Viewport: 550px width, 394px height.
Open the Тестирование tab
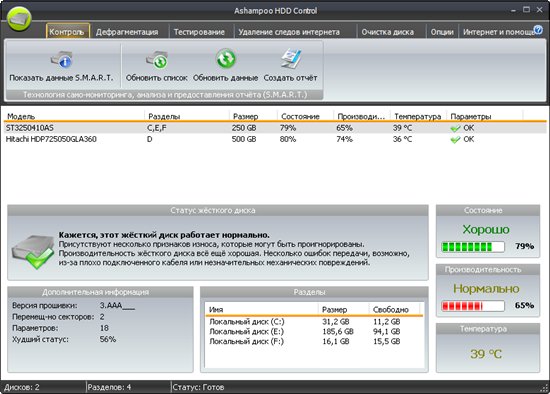tap(199, 32)
